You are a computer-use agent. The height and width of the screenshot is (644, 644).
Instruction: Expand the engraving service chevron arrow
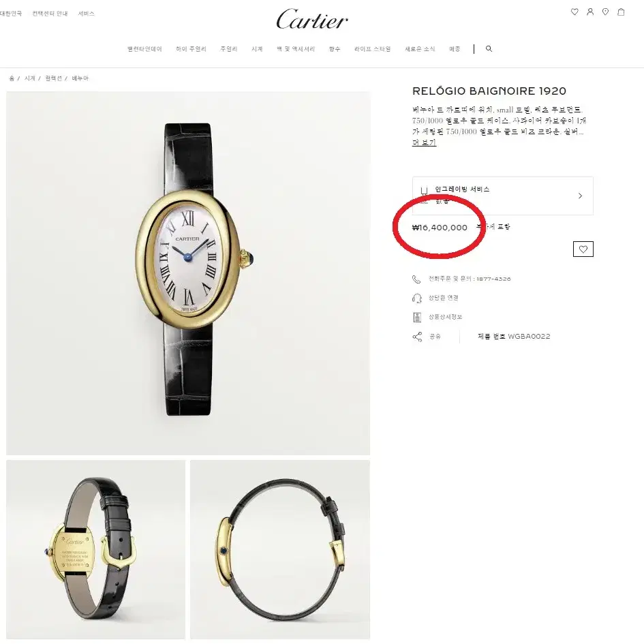point(580,196)
